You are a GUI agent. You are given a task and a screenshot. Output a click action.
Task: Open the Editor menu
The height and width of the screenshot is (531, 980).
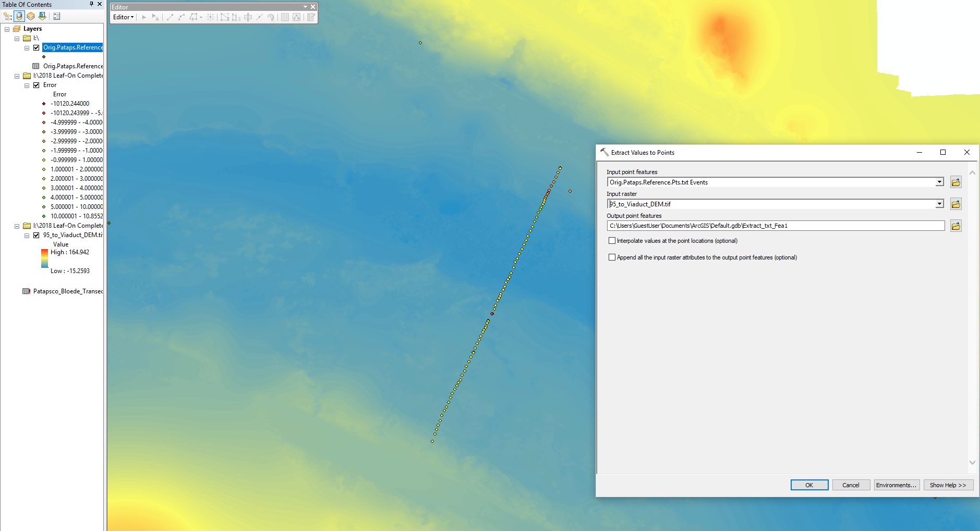click(x=124, y=17)
